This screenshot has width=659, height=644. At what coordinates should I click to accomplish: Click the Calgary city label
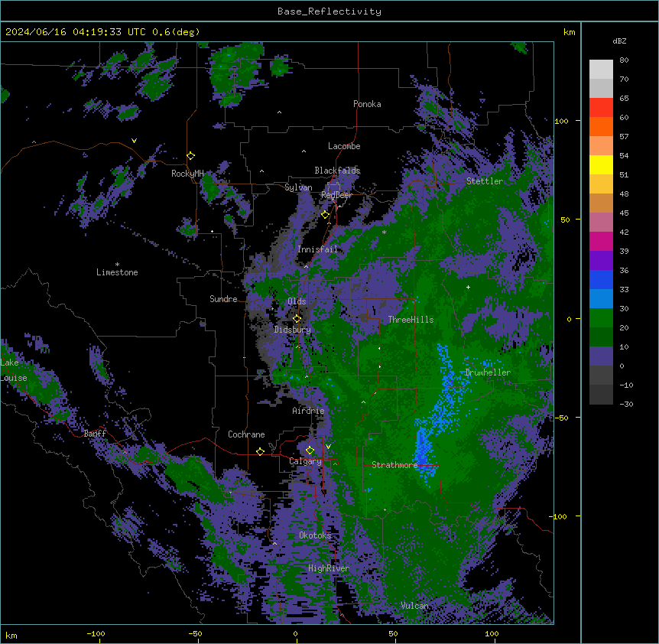(x=306, y=461)
